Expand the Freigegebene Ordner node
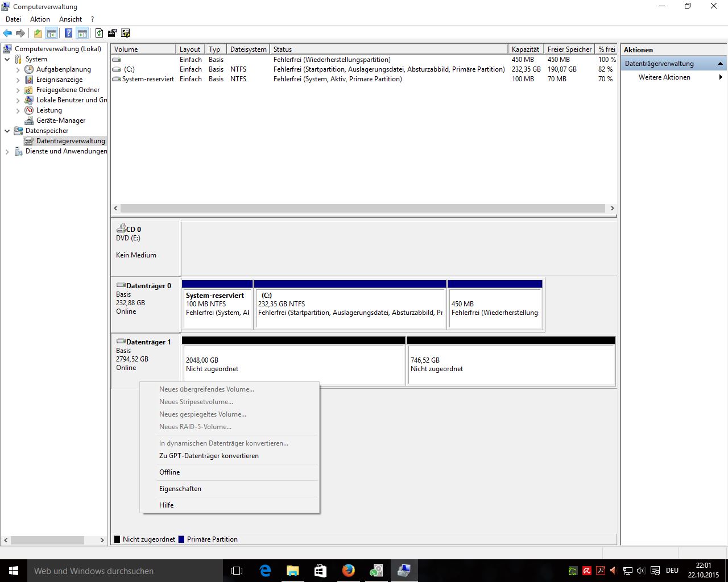Viewport: 728px width, 582px height. [x=18, y=90]
